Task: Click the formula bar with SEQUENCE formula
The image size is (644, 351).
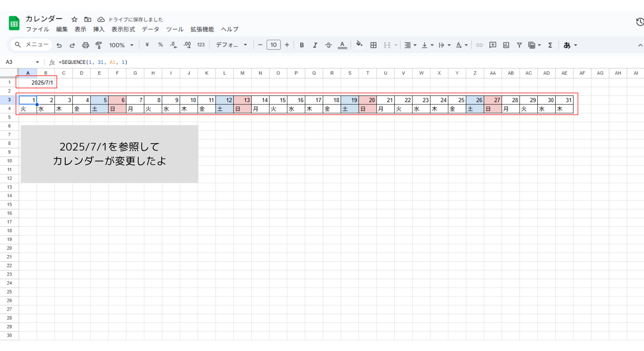Action: (348, 62)
